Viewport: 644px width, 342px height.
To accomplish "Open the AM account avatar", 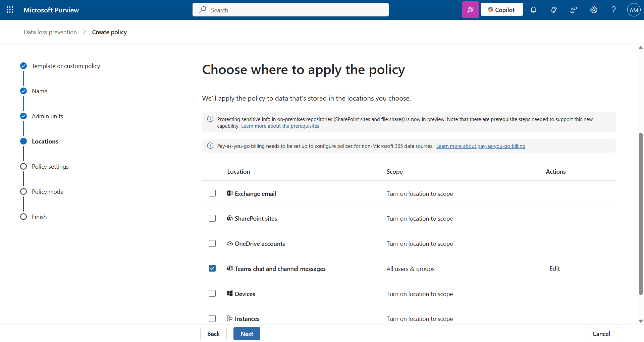I will pyautogui.click(x=634, y=10).
